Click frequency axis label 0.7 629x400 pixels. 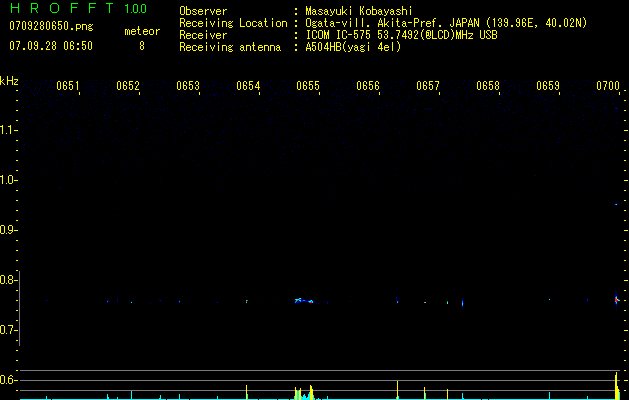(7, 330)
